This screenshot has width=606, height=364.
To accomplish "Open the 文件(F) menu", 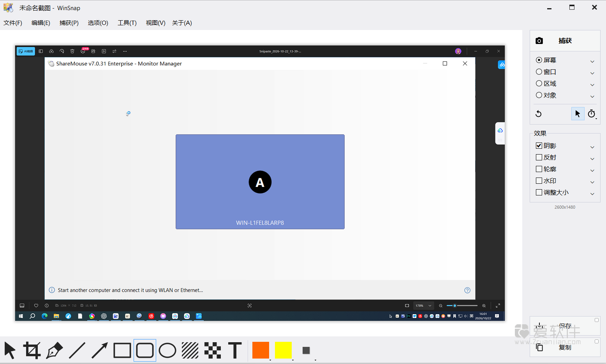I will point(13,23).
